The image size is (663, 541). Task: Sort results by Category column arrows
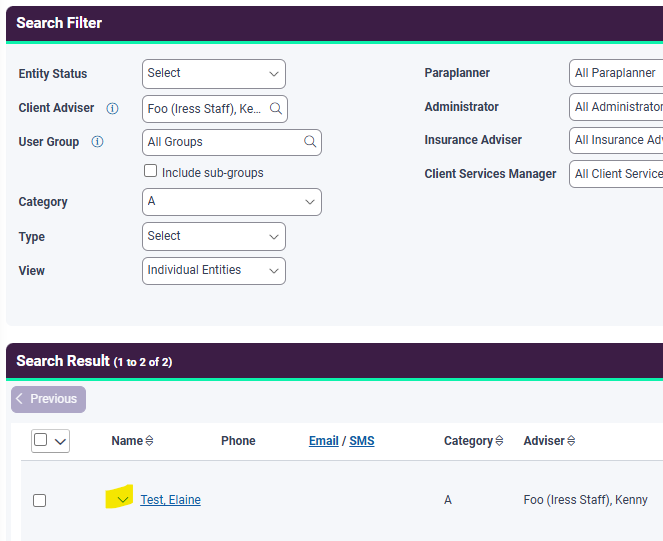coord(499,441)
